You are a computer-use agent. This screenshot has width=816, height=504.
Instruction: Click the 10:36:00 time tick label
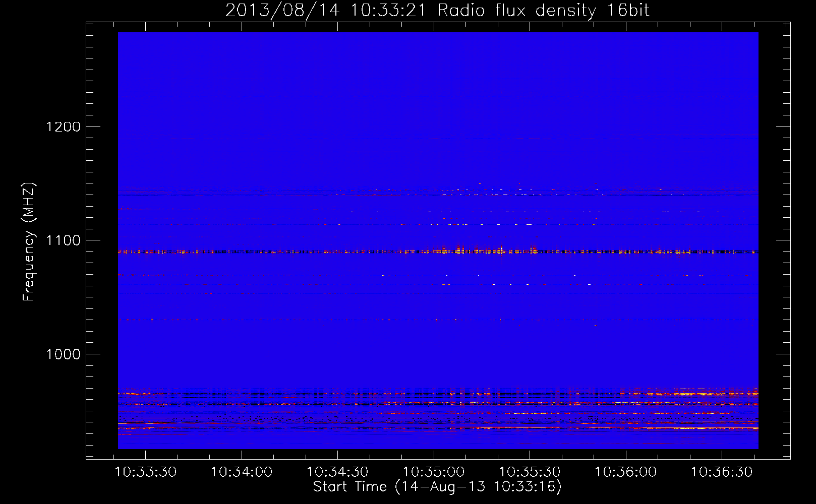626,472
